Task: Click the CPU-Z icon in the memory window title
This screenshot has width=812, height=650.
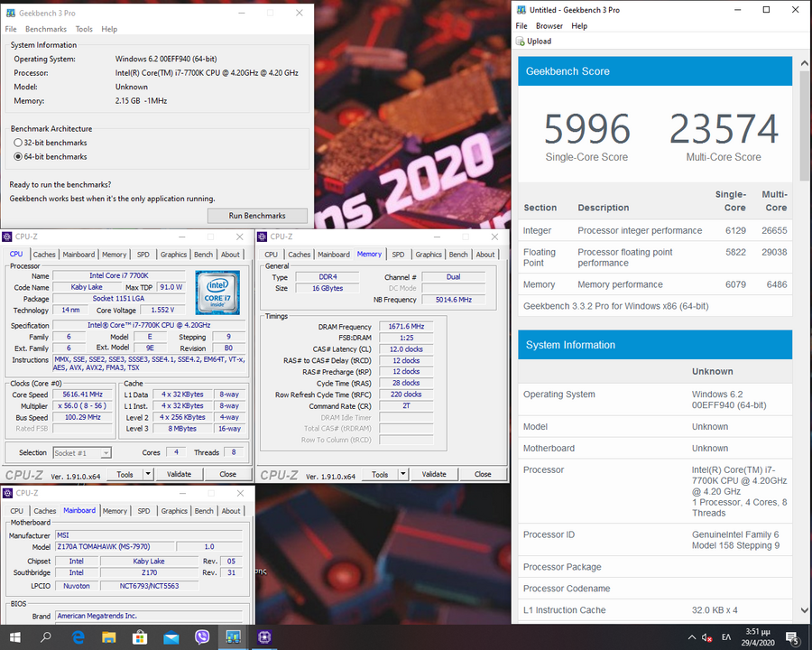Action: click(262, 237)
